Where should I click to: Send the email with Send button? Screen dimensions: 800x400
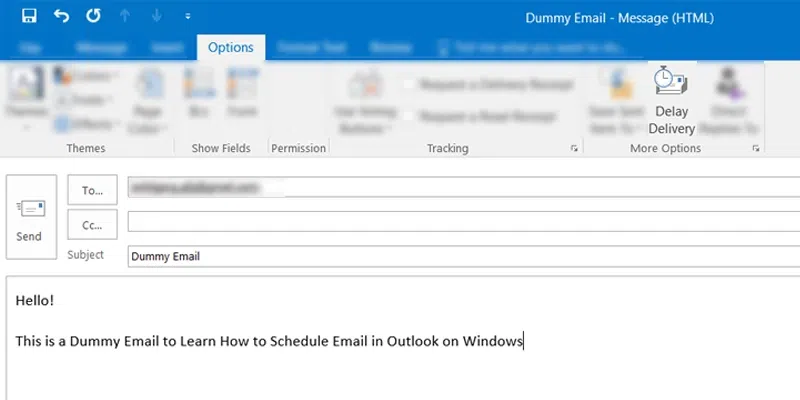[x=31, y=217]
